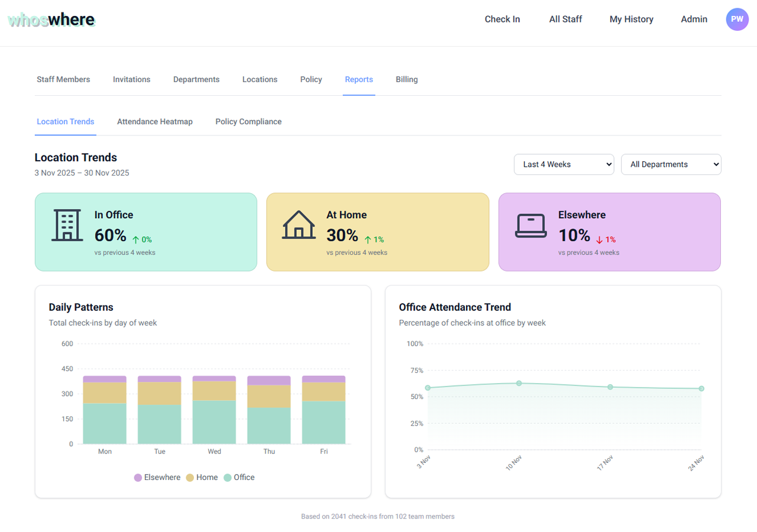
Task: Go to the Policy Compliance report
Action: tap(248, 122)
